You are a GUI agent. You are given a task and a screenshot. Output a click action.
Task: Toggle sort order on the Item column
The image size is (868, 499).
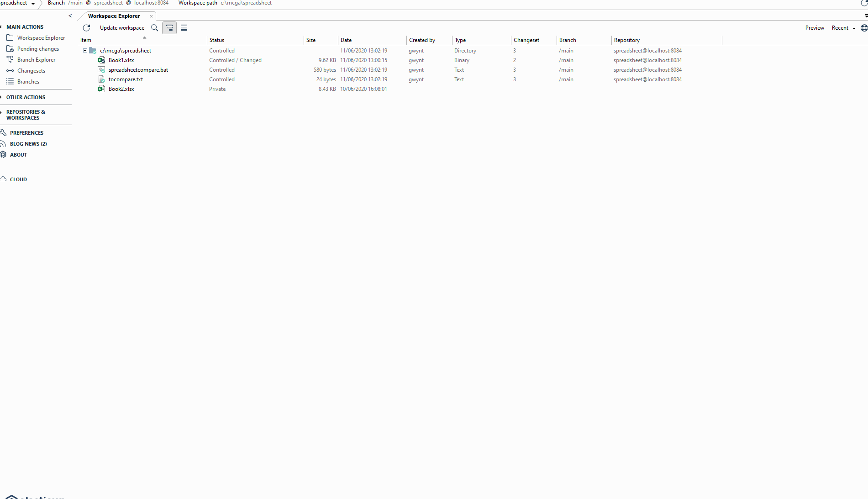(86, 40)
